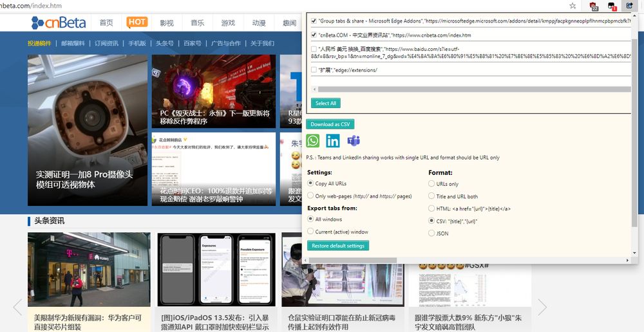The width and height of the screenshot is (644, 332).
Task: Share via the LinkedIn icon
Action: click(333, 141)
